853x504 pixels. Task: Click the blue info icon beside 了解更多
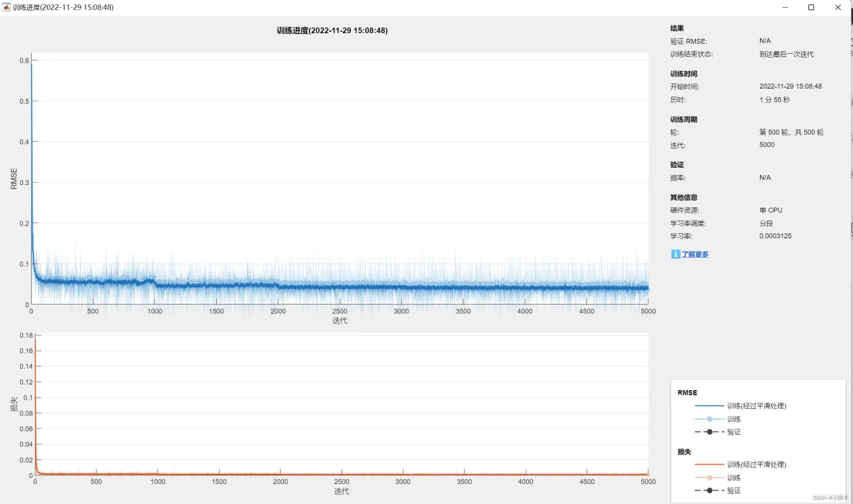pyautogui.click(x=675, y=254)
